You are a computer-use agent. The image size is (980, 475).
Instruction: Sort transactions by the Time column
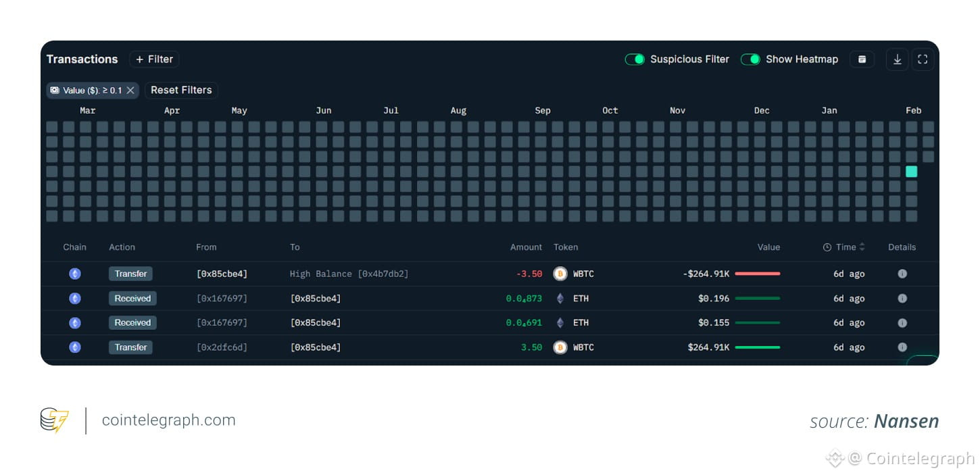[x=844, y=247]
